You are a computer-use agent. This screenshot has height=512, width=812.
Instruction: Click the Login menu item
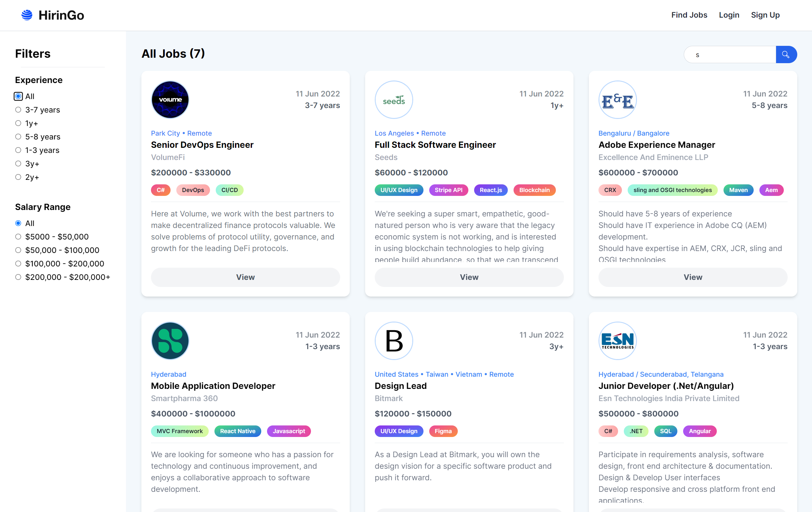(x=729, y=15)
